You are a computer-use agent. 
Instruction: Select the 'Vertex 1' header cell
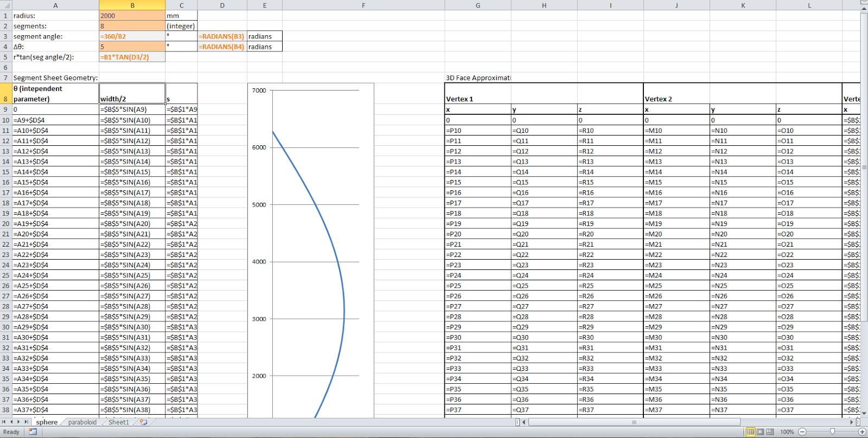(478, 93)
